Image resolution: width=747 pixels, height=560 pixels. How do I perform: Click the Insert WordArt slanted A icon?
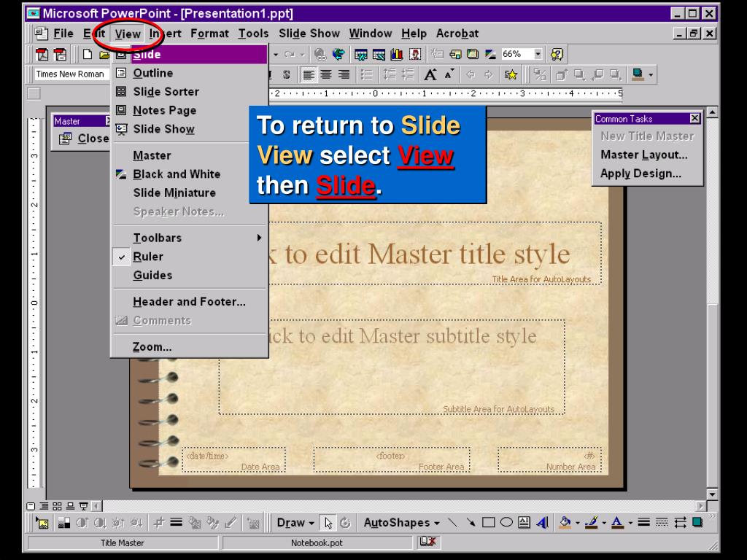click(x=542, y=523)
